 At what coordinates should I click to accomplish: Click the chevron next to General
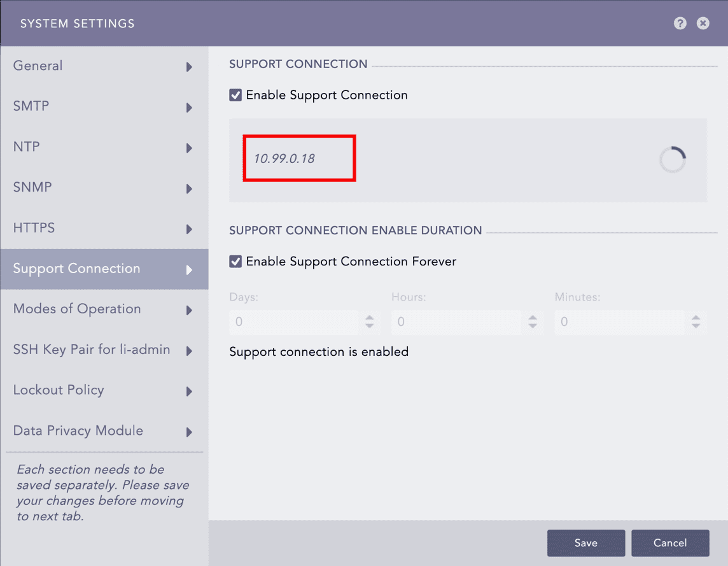[189, 66]
